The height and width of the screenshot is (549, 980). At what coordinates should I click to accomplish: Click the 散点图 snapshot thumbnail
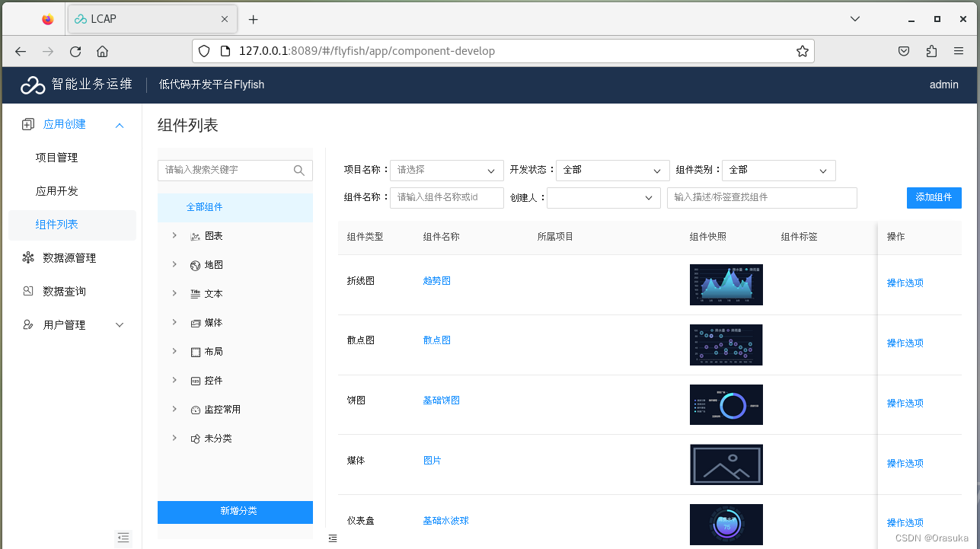click(726, 344)
